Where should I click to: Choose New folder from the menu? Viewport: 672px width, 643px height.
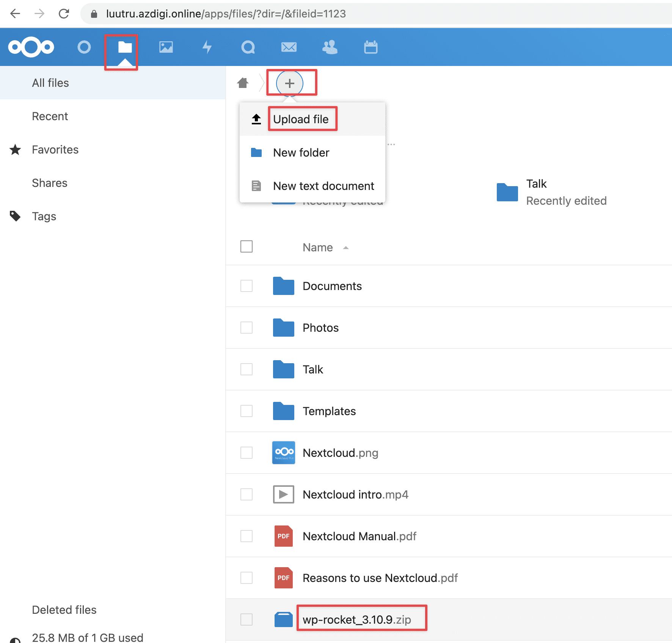(301, 152)
